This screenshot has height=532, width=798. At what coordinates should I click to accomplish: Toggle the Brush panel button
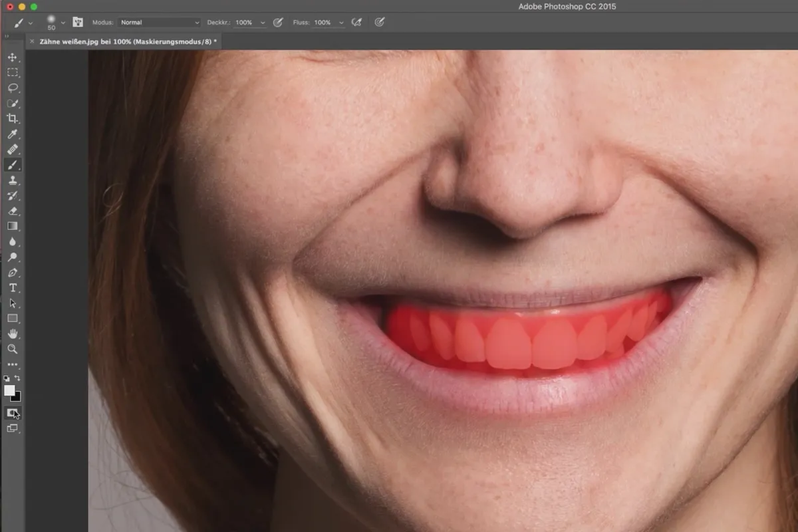(78, 23)
